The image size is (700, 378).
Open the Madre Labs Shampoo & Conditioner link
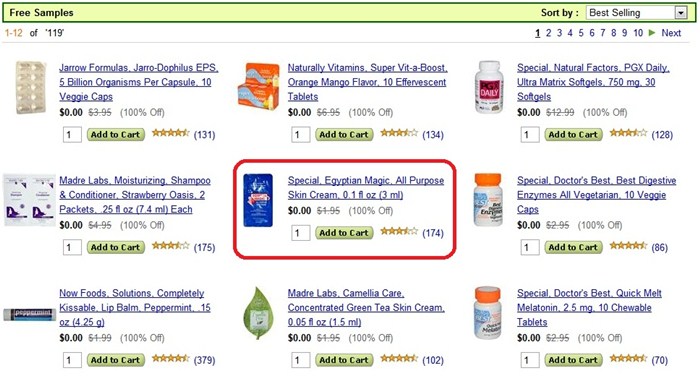point(135,195)
